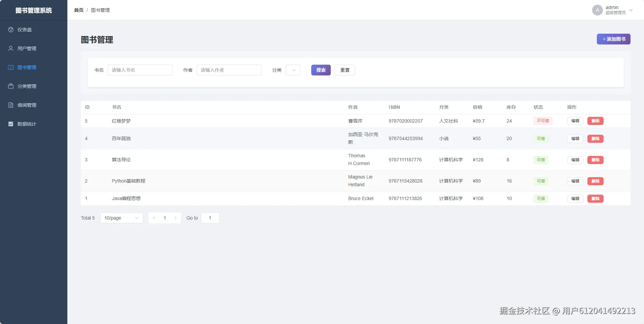Viewport: 644px width, 324px height.
Task: Click the user silhouette icon in sidebar
Action: point(11,48)
